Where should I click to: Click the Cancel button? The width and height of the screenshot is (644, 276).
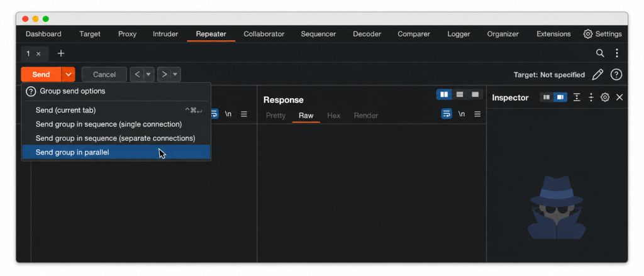pyautogui.click(x=104, y=74)
